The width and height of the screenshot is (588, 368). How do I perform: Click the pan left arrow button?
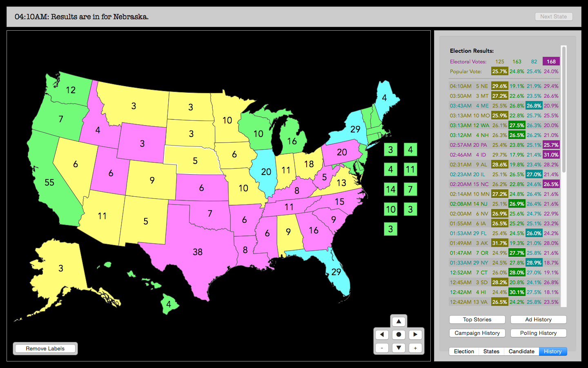coord(382,334)
